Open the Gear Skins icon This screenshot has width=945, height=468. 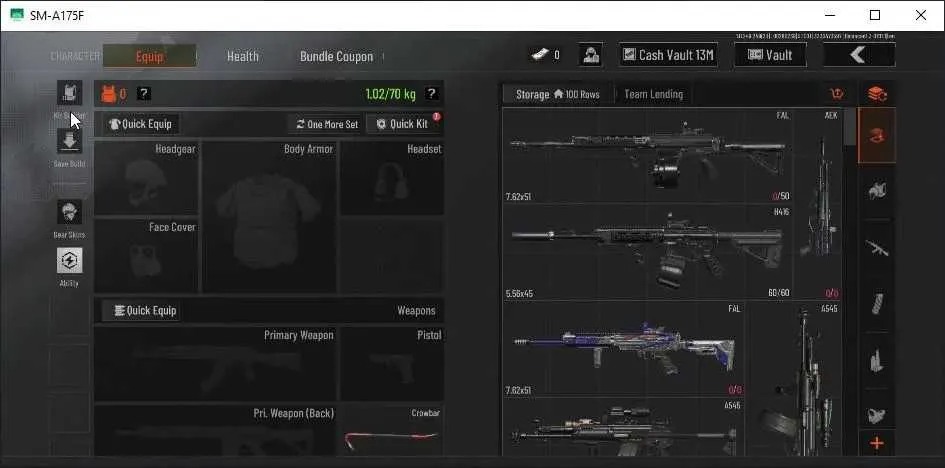click(69, 212)
